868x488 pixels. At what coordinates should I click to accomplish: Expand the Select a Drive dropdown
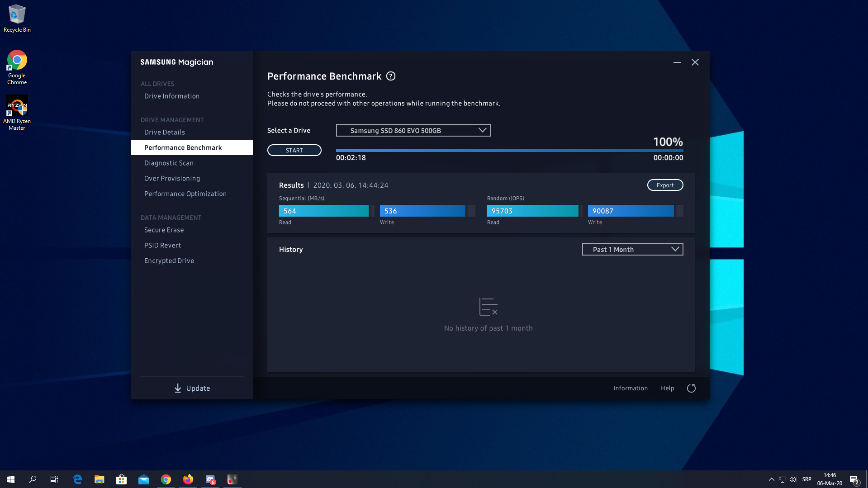click(413, 130)
